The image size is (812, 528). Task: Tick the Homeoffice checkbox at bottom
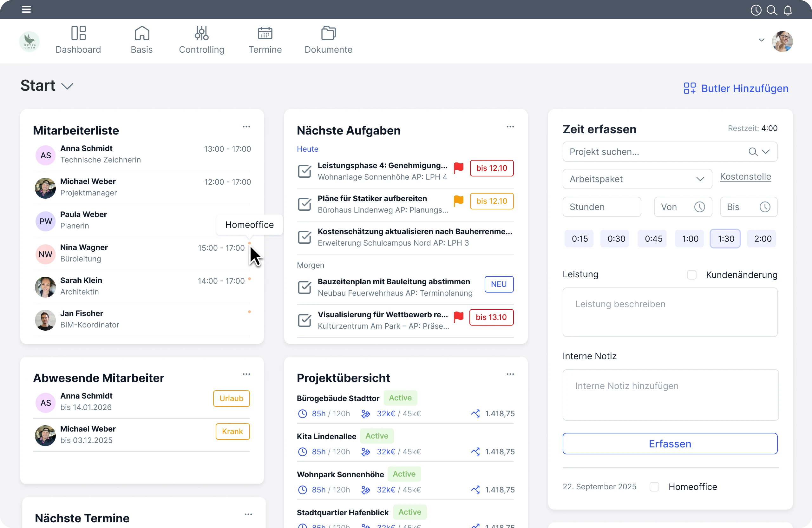[654, 487]
